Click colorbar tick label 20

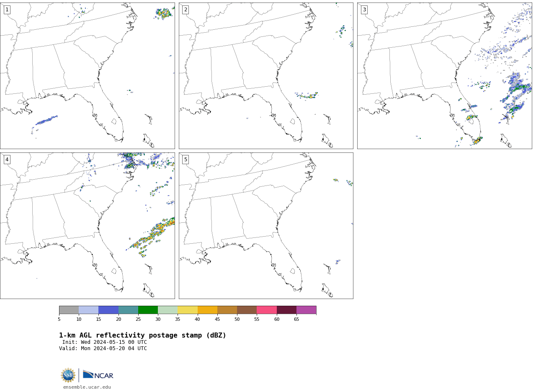tap(119, 319)
